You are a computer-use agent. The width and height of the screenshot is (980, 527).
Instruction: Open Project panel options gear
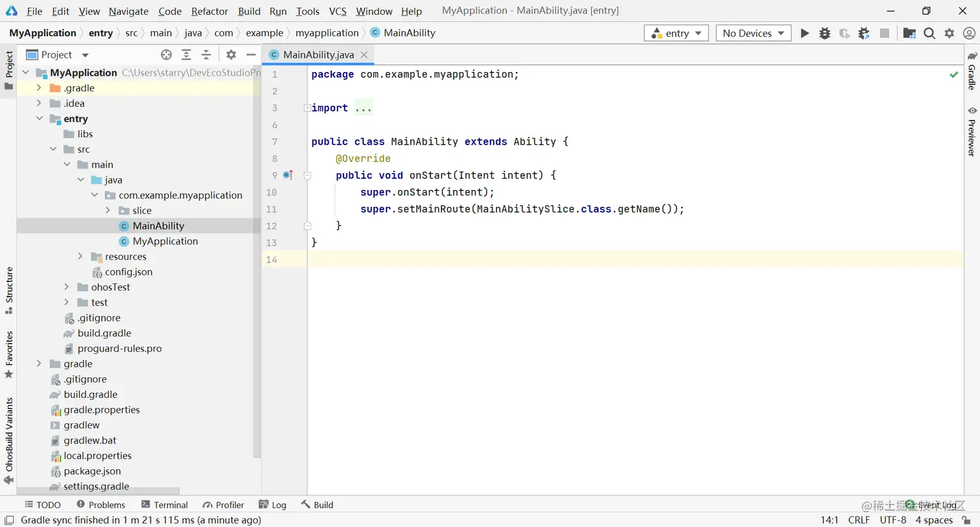click(231, 54)
